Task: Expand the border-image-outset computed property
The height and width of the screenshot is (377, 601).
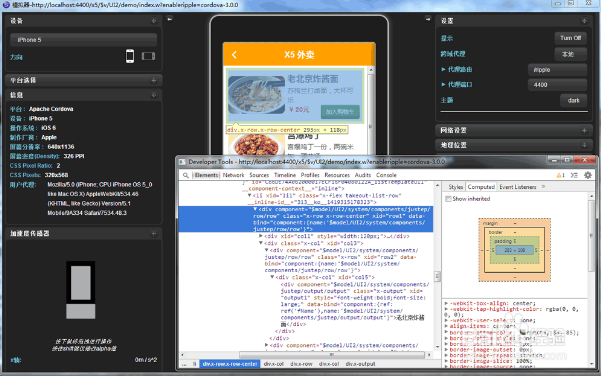Action: [446, 349]
